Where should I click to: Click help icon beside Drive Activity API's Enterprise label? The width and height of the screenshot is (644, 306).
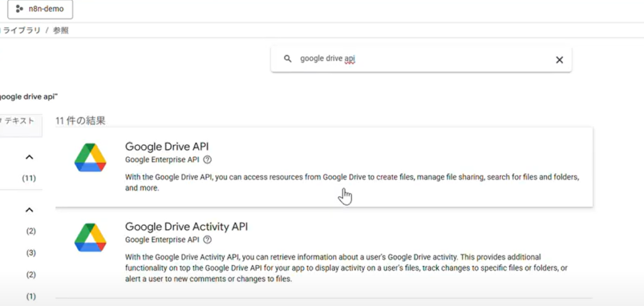tap(208, 239)
